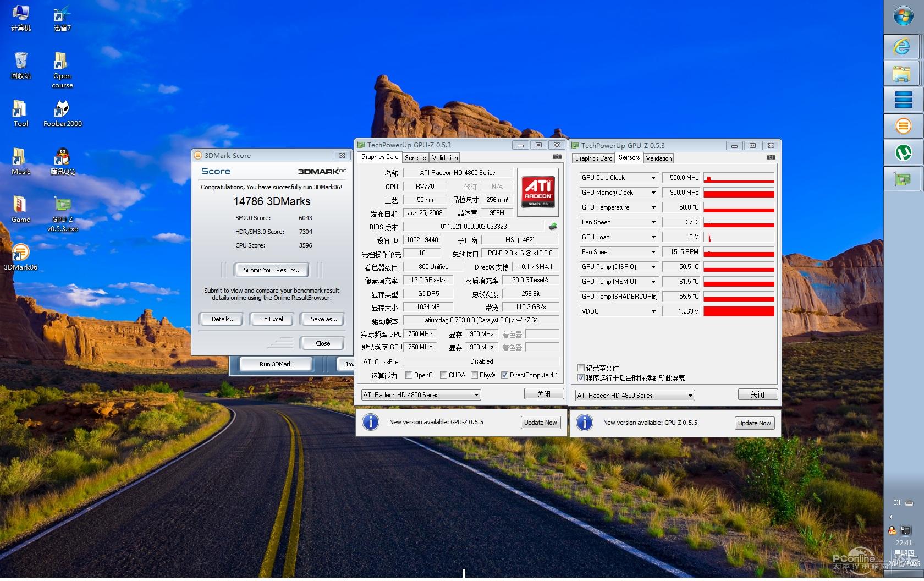Screen dimensions: 924x581
Task: Expand VDDC sensor dropdown
Action: (653, 311)
